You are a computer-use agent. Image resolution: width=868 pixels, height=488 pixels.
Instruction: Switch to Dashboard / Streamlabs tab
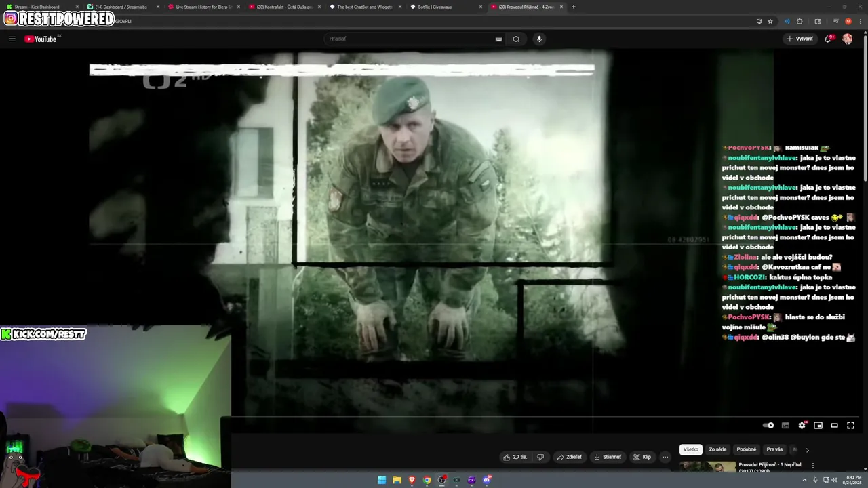coord(122,7)
